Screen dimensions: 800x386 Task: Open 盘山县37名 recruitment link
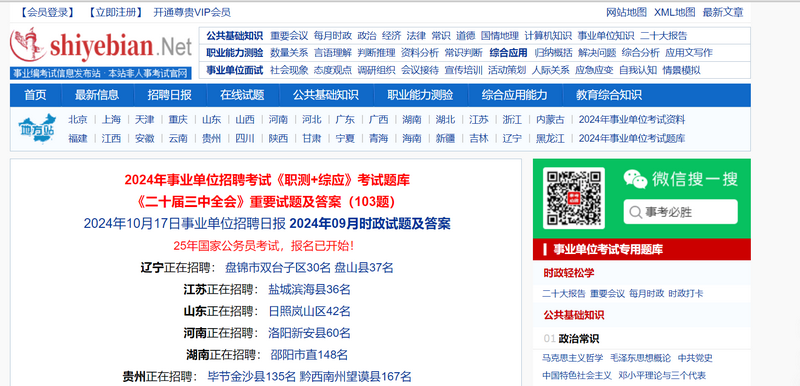(x=364, y=268)
